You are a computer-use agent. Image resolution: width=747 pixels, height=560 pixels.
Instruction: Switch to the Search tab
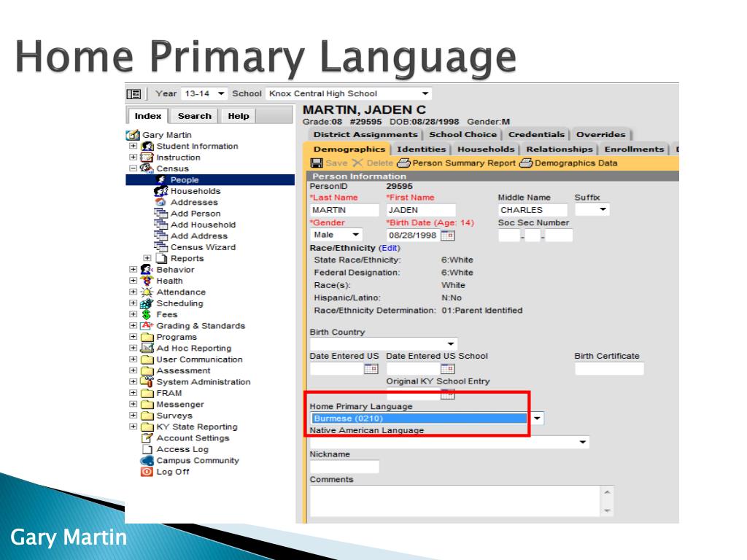pos(194,116)
